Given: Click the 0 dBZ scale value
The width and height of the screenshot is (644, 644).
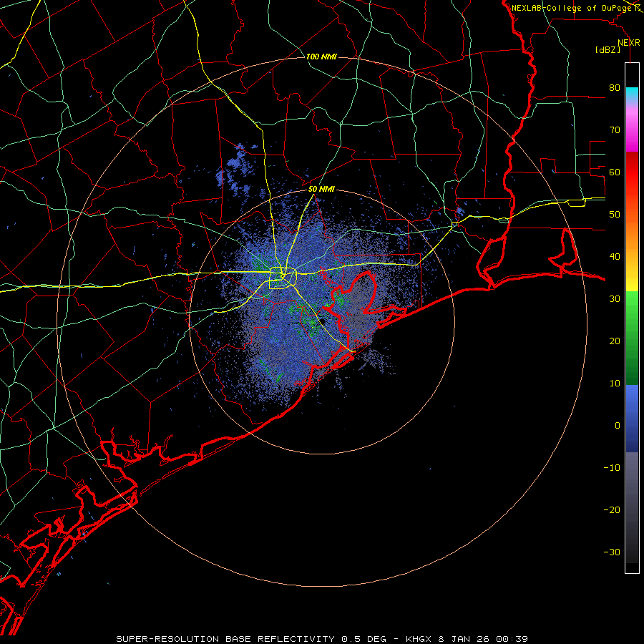Looking at the screenshot, I should (618, 426).
